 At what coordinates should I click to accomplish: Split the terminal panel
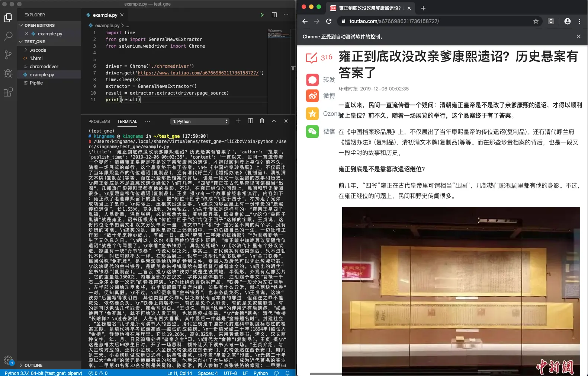coord(250,121)
